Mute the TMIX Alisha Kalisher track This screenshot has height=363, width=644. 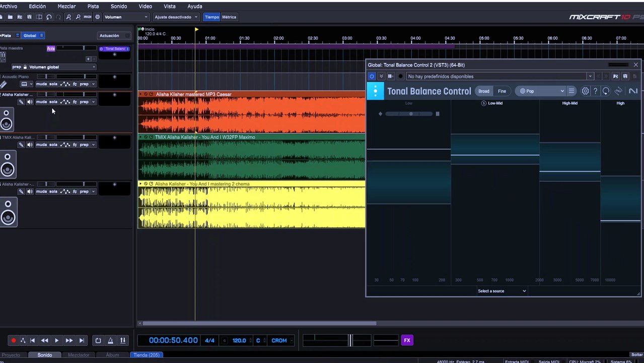tap(41, 145)
